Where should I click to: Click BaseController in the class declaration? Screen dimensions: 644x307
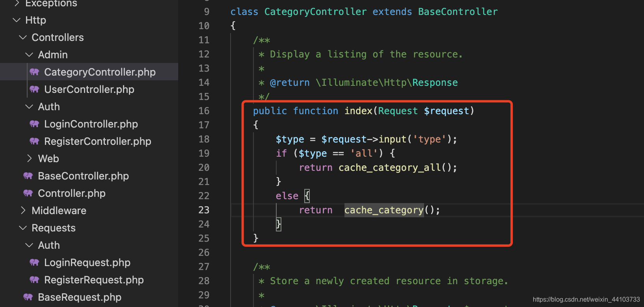pos(458,12)
